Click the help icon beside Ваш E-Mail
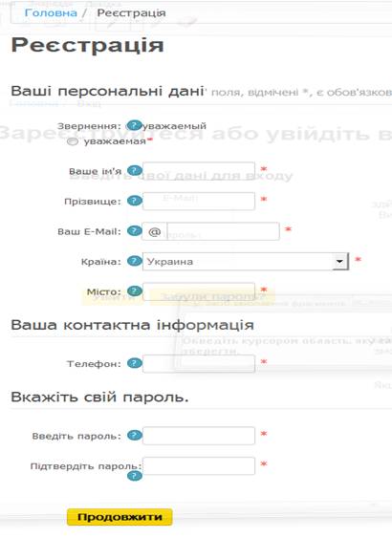This screenshot has height=538, width=392. tap(134, 230)
